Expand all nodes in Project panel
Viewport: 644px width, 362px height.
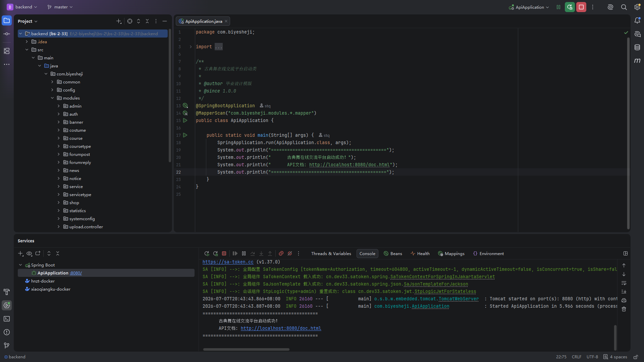point(139,21)
